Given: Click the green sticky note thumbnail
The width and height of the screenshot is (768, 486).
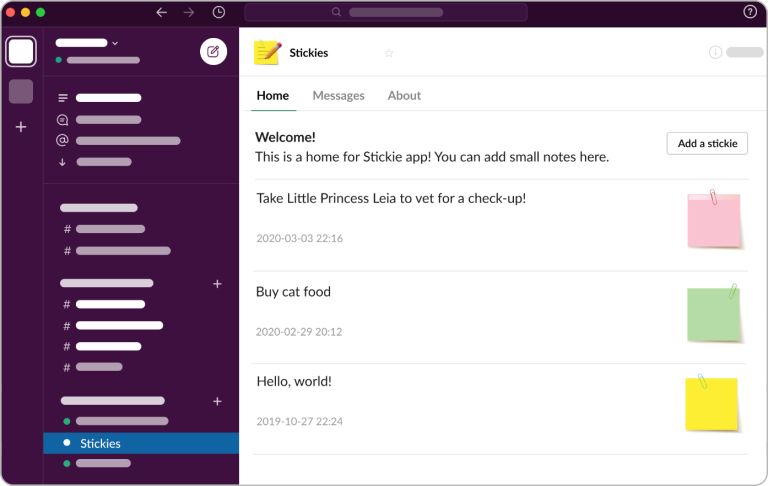Looking at the screenshot, I should [x=714, y=314].
